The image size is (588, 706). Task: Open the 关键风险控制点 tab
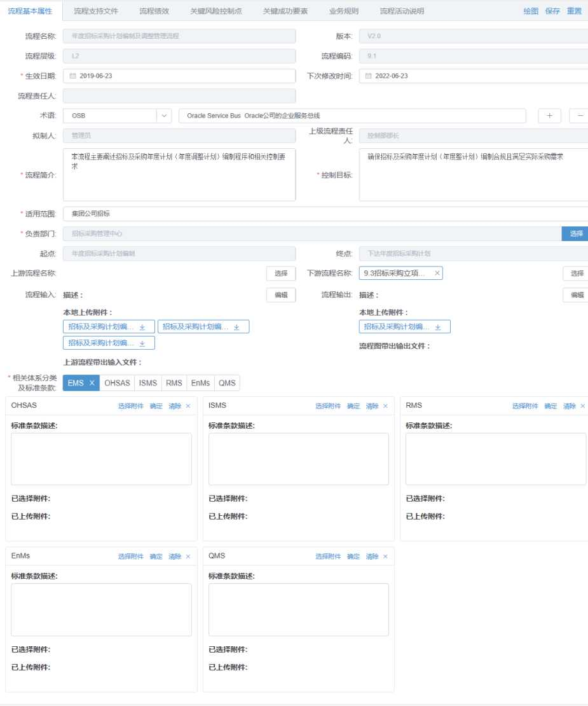pos(215,11)
